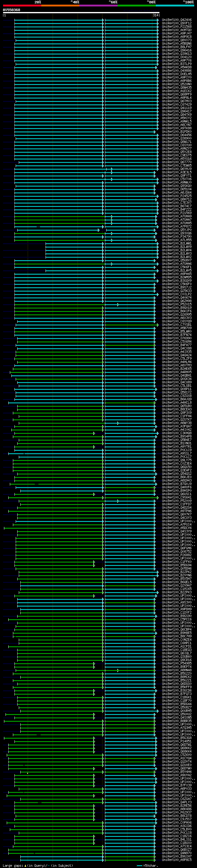The image size is (197, 868).
Task: Click the UniRef100_Q41119 entry
Action: point(177,108)
